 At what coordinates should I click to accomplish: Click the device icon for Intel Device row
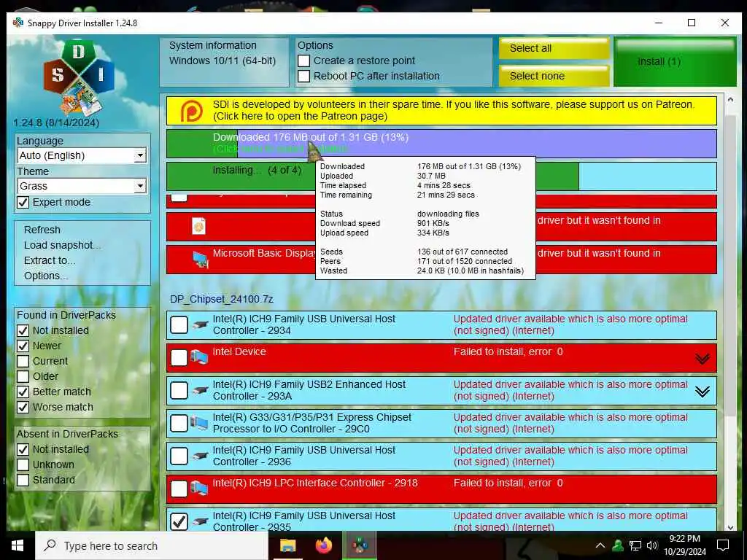tap(199, 357)
